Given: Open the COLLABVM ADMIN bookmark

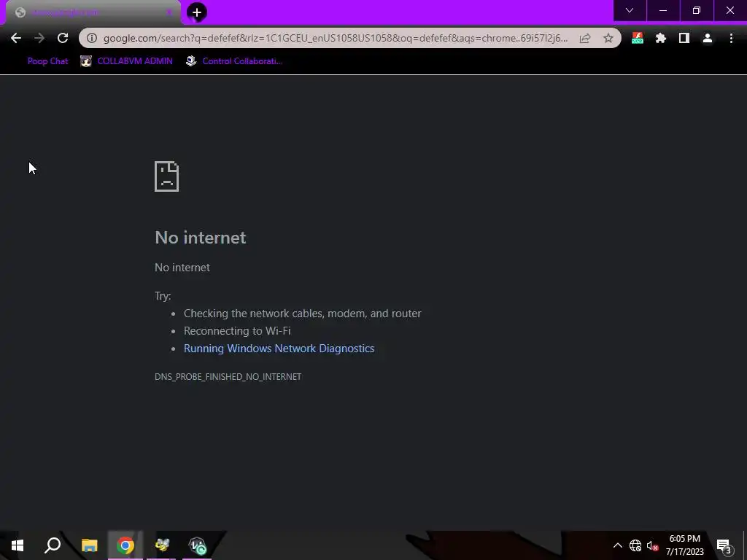Looking at the screenshot, I should 126,61.
